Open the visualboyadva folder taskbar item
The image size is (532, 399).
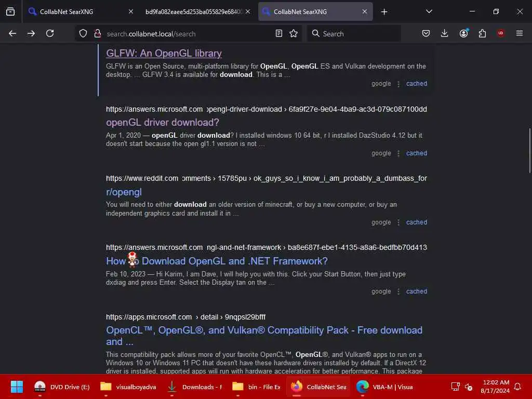[x=128, y=387]
